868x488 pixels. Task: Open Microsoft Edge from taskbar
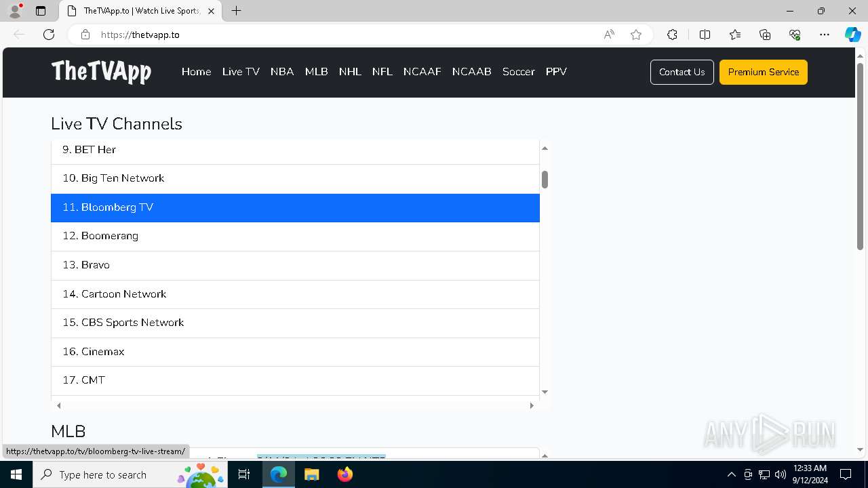279,474
